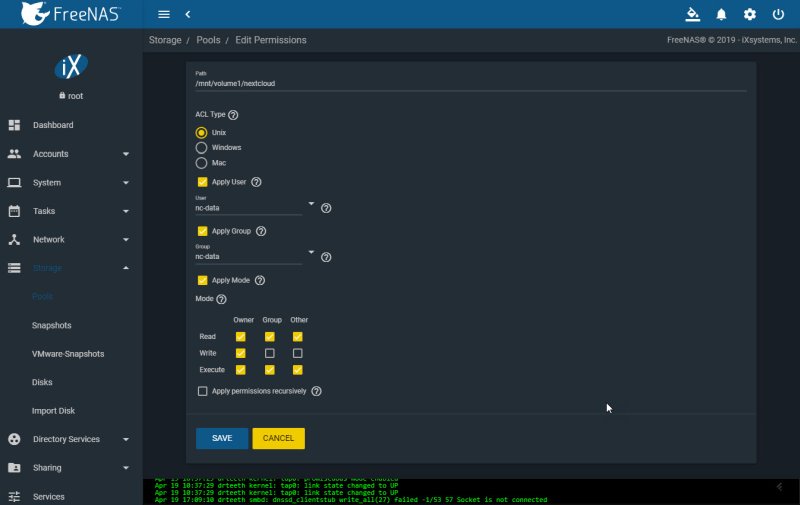Image resolution: width=800 pixels, height=505 pixels.
Task: Open the User dropdown arrow
Action: click(311, 204)
